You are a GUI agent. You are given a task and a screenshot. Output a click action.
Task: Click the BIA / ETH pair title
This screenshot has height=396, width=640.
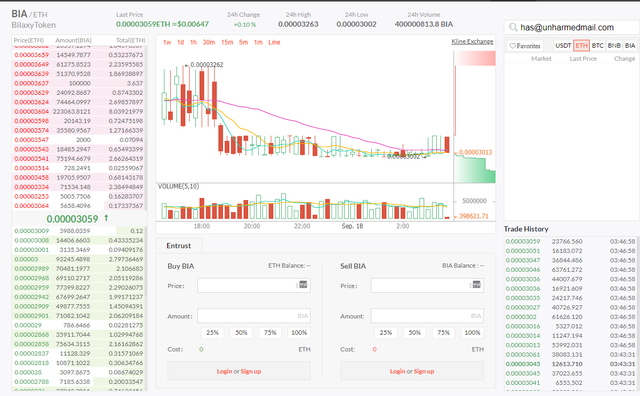(29, 14)
